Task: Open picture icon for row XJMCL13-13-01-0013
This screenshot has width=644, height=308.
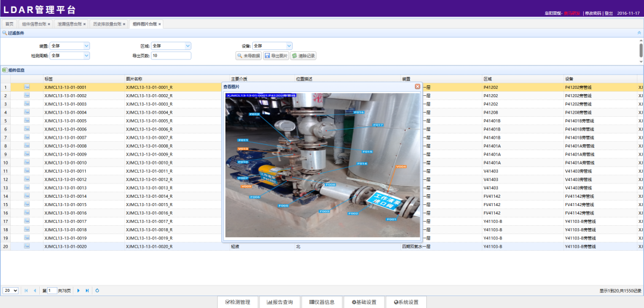Action: (27, 188)
